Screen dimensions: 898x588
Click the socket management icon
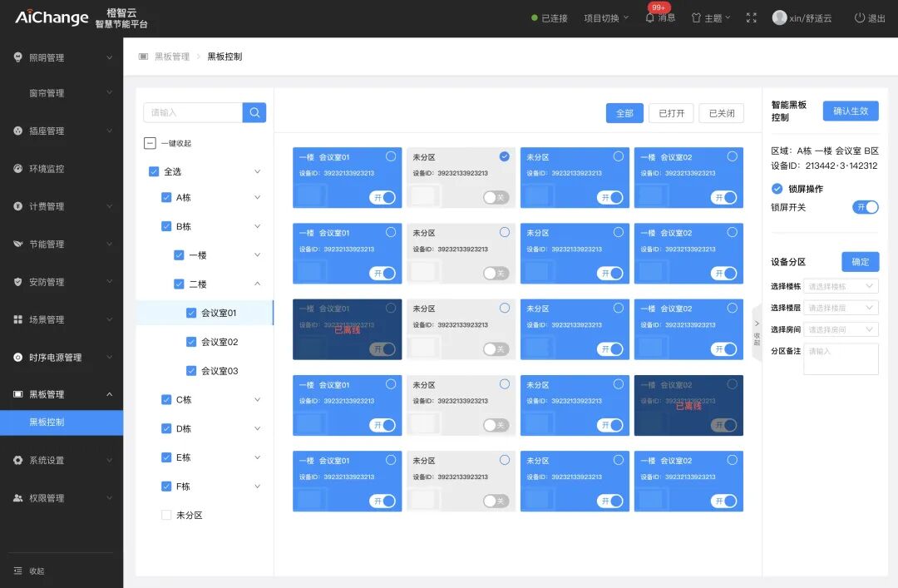[x=17, y=131]
